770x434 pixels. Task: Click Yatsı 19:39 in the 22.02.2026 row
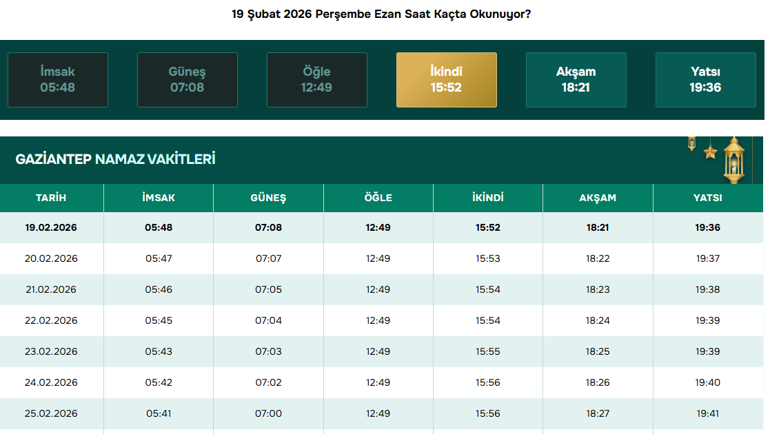pyautogui.click(x=708, y=320)
